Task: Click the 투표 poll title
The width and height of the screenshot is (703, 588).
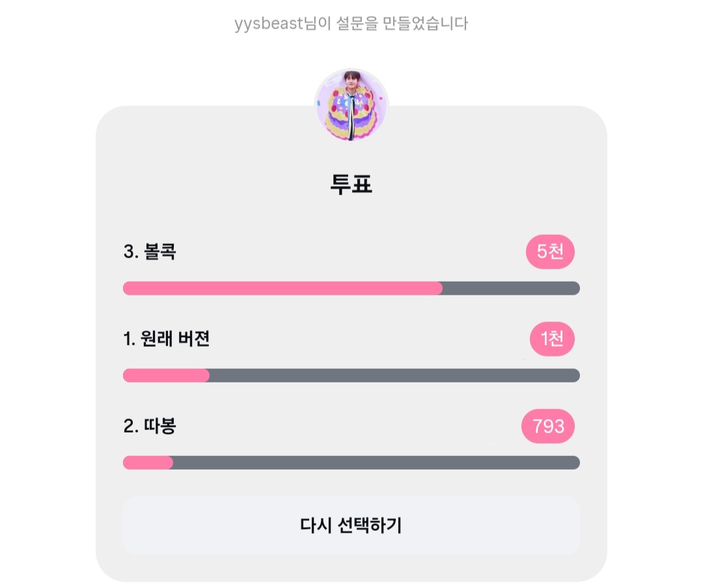Action: click(x=351, y=185)
